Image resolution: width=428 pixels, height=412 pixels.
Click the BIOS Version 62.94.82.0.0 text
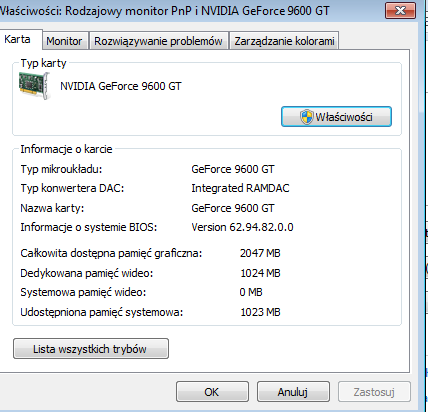click(x=242, y=227)
